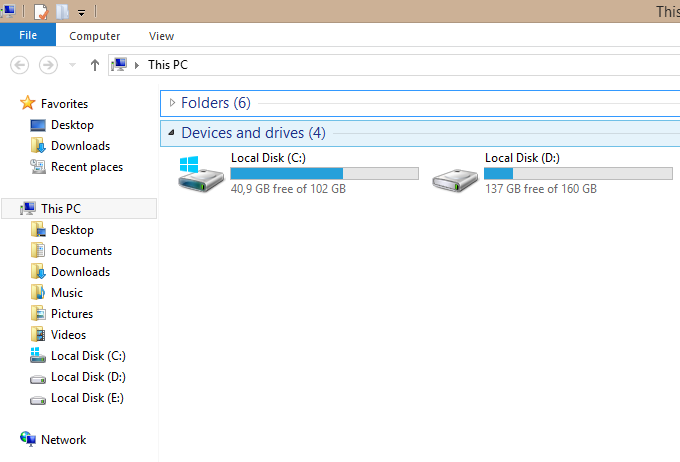Click the window system icon in title bar
This screenshot has width=680, height=462.
click(x=8, y=11)
